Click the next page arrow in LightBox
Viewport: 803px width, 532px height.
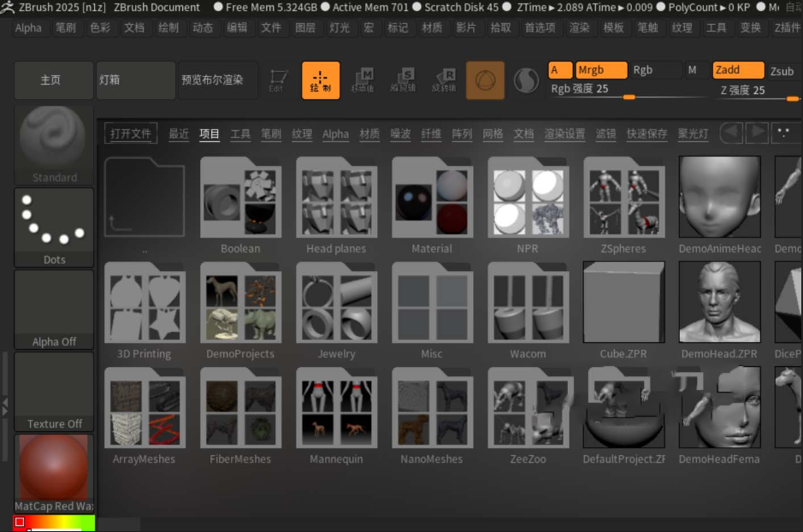point(757,133)
